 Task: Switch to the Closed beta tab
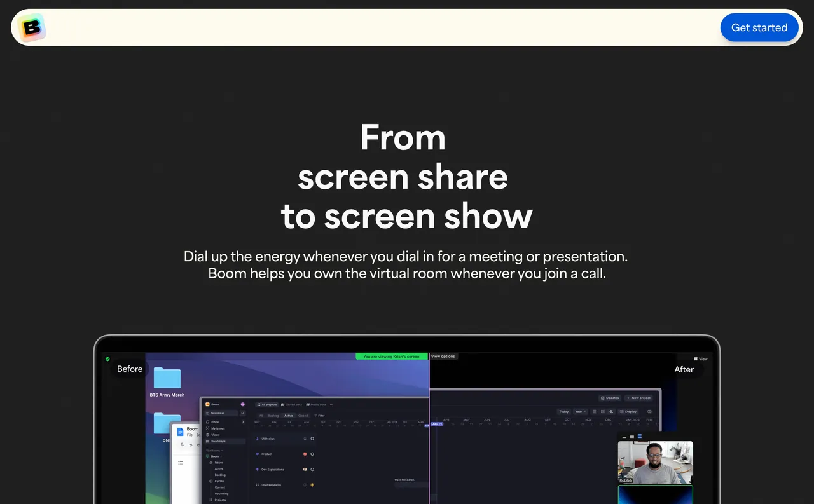[292, 405]
